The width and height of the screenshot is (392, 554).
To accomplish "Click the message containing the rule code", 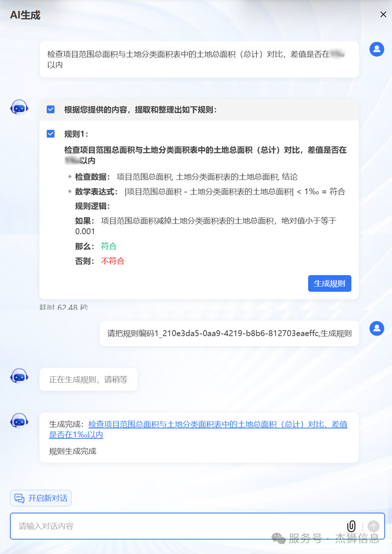I will 229,333.
